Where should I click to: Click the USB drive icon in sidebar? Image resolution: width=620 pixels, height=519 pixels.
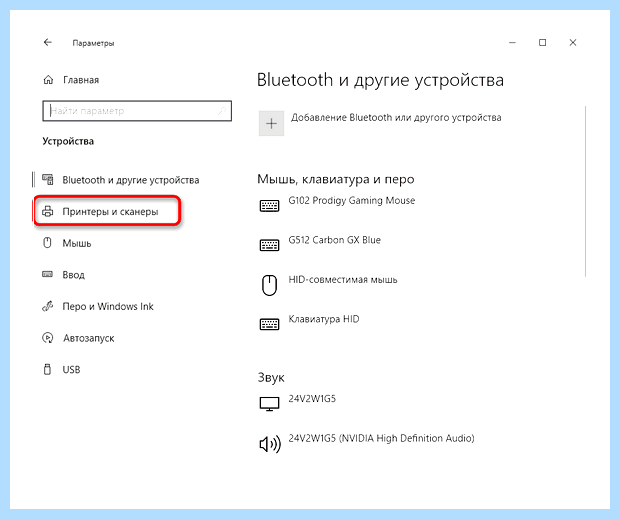47,370
